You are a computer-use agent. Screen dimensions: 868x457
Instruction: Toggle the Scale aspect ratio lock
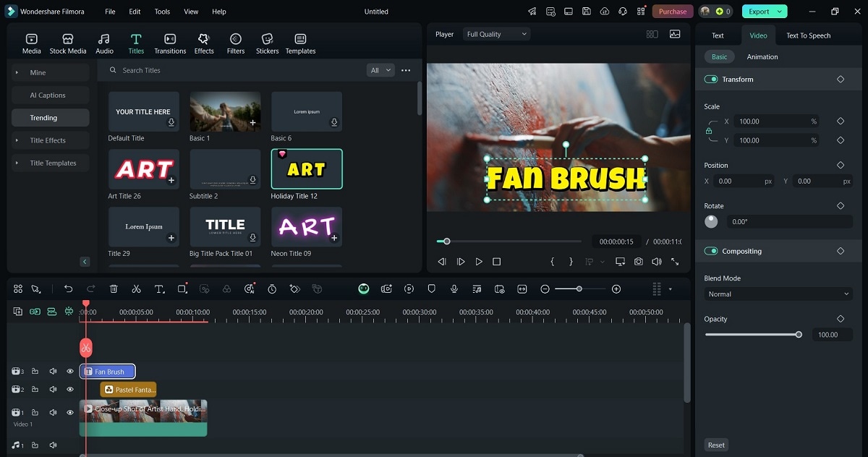click(709, 131)
